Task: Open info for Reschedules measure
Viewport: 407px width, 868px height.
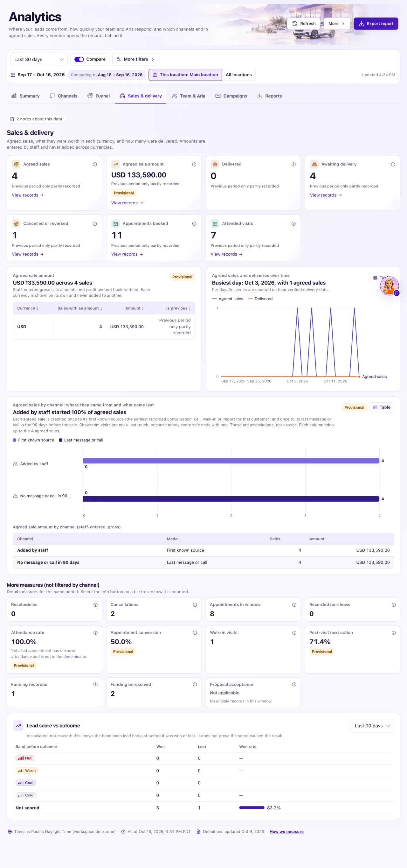Action: coord(95,605)
